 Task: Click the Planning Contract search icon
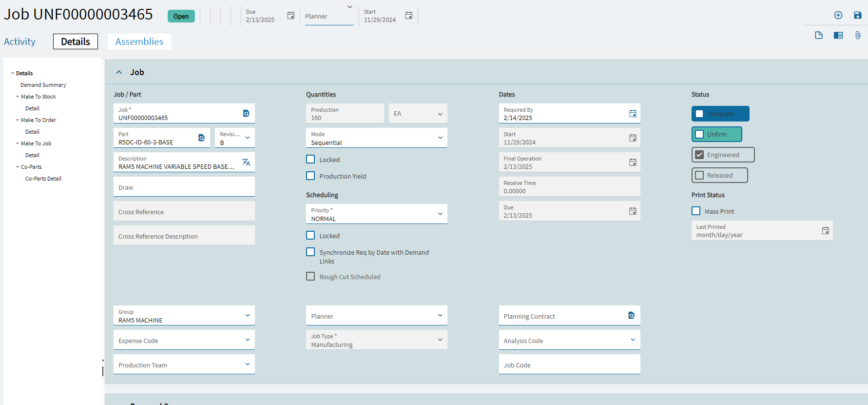click(x=632, y=315)
